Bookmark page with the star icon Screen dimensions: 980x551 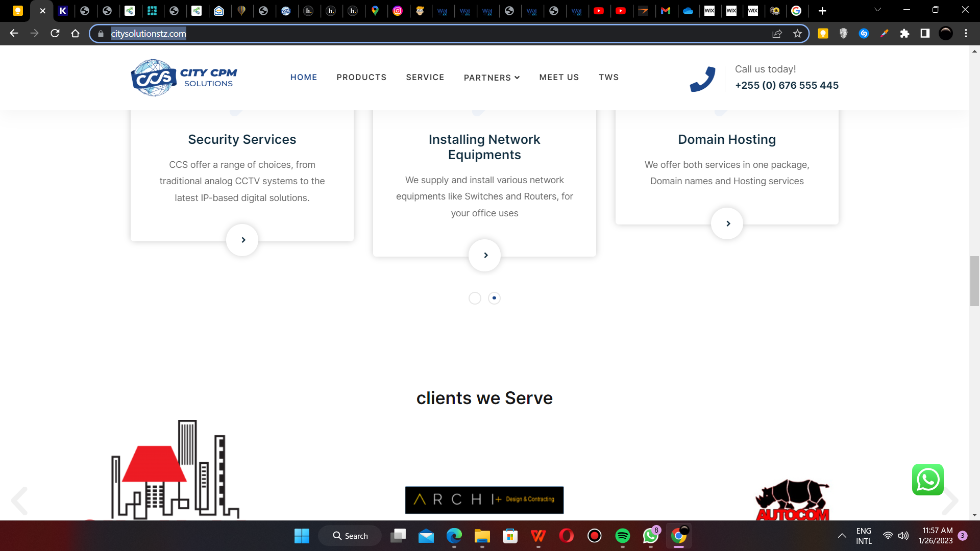pos(797,34)
